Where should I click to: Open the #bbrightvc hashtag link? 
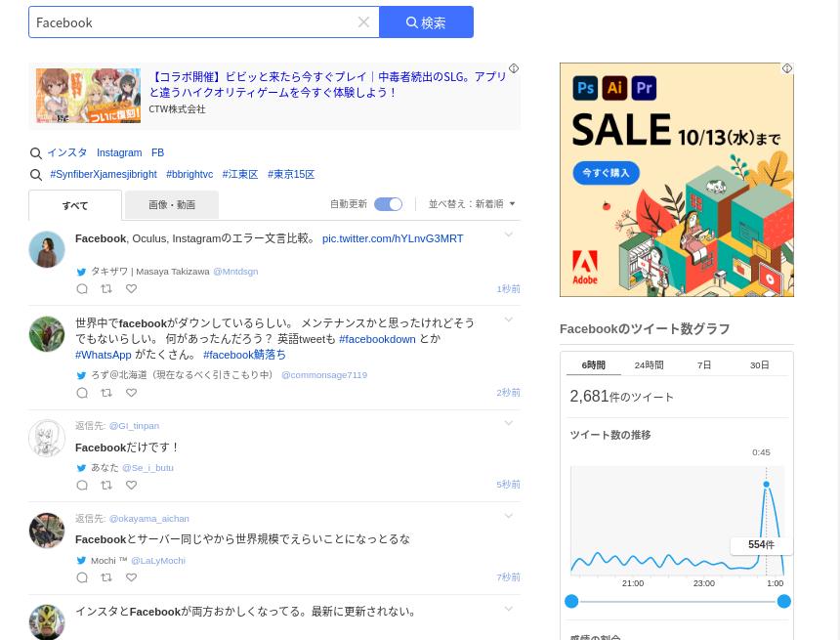tap(189, 174)
